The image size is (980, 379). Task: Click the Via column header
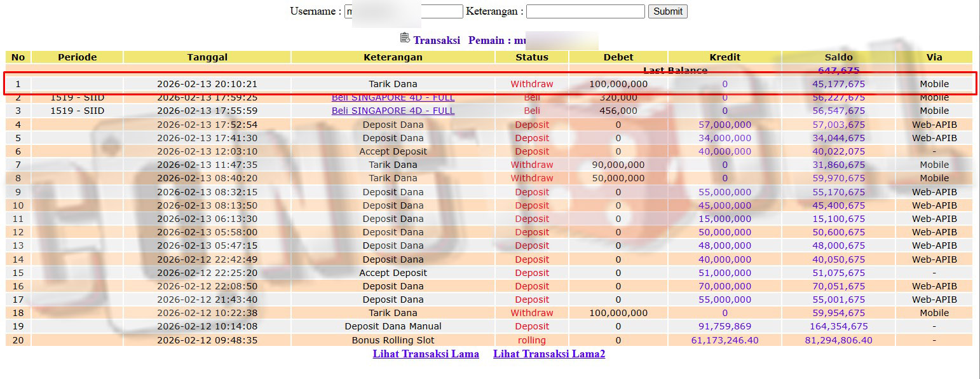934,57
